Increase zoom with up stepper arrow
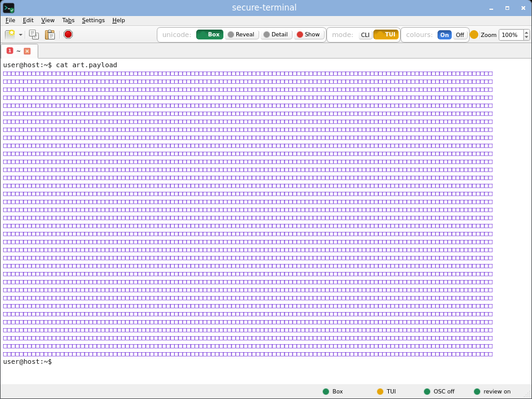 (526, 33)
